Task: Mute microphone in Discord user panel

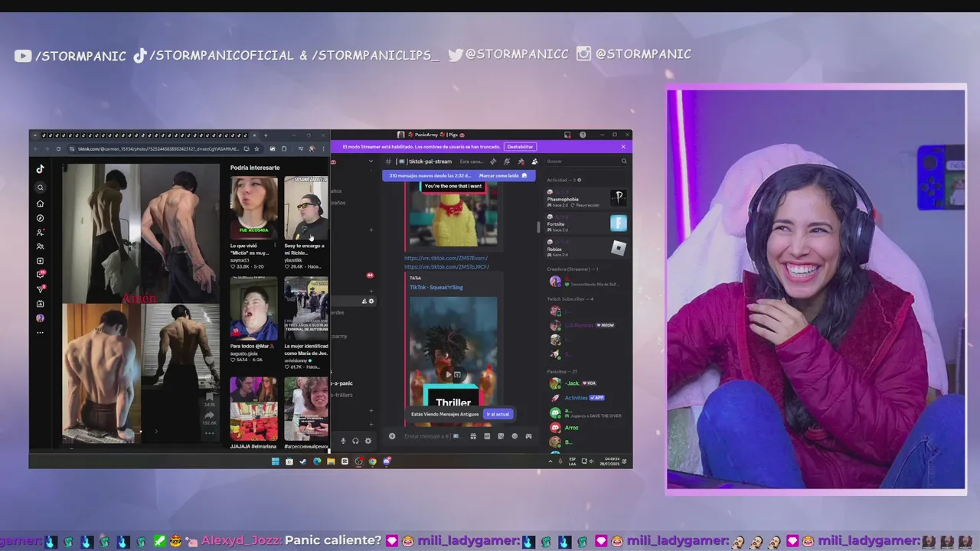Action: (x=343, y=441)
